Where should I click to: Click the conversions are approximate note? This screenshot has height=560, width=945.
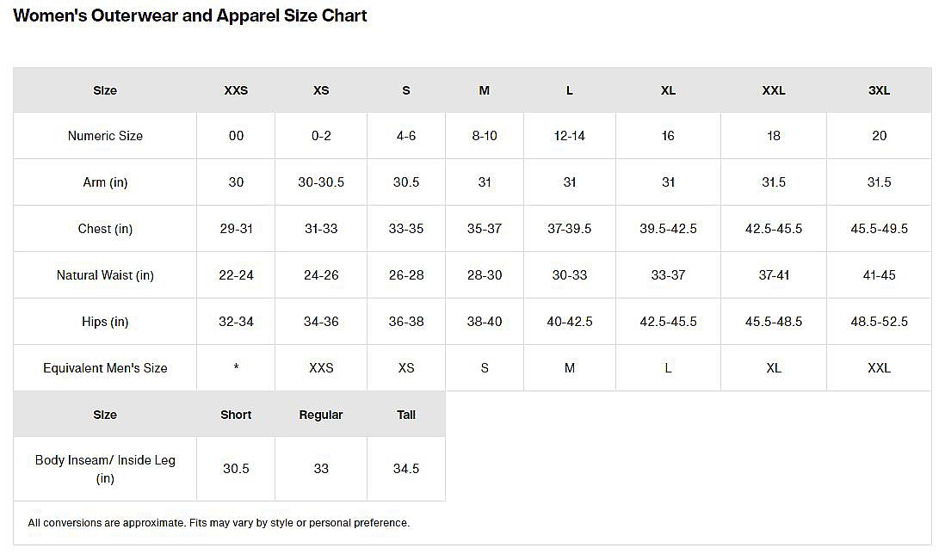coord(219,523)
